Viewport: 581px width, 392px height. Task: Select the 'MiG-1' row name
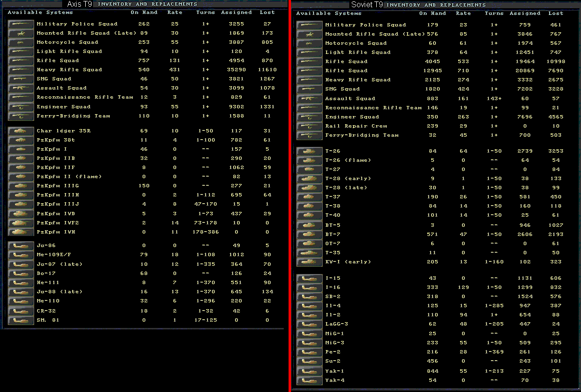coord(335,334)
